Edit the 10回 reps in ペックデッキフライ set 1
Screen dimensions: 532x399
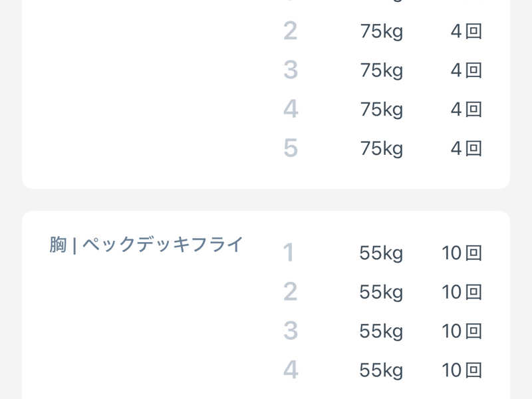462,253
